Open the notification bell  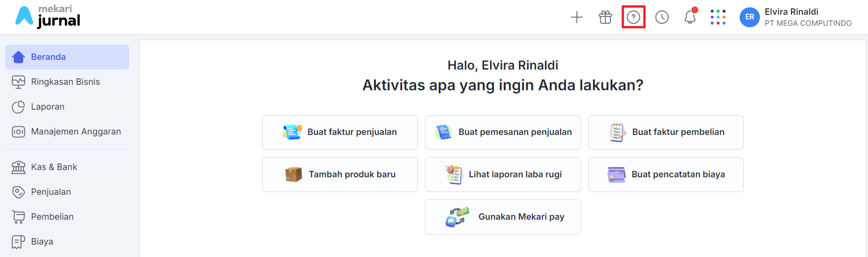point(690,17)
